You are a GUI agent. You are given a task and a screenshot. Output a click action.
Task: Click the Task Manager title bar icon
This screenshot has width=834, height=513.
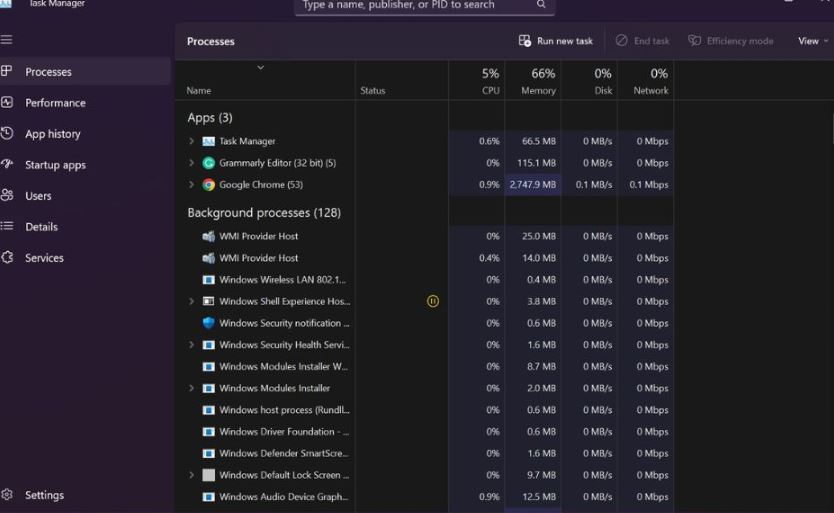(6, 3)
